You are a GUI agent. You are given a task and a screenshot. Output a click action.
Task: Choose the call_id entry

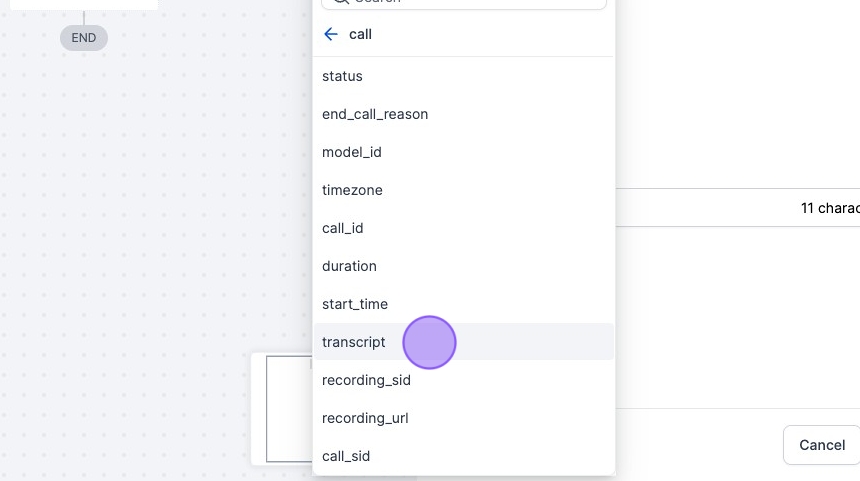343,228
